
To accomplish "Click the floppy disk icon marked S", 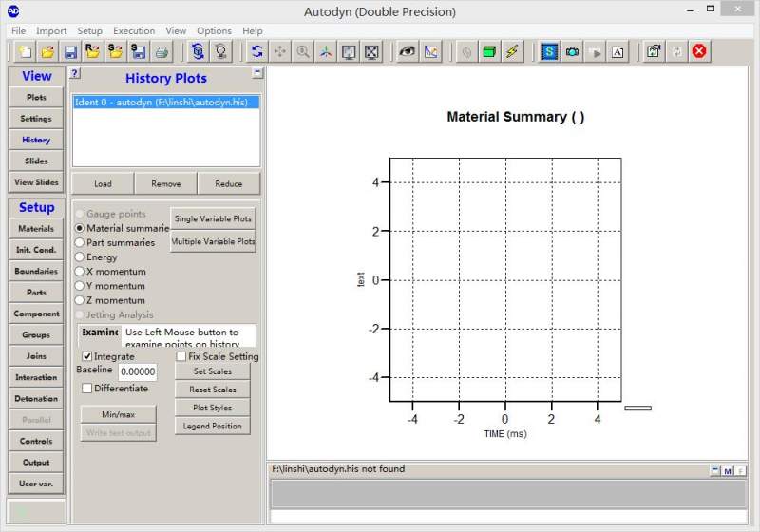I will click(x=138, y=52).
